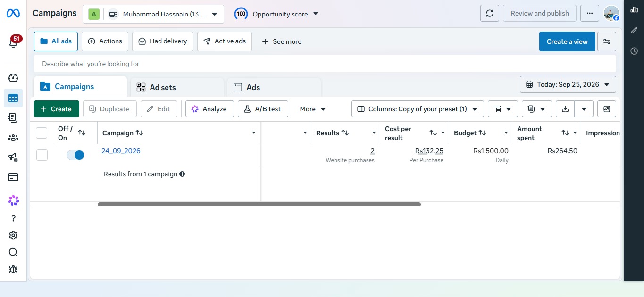Click the horizontal table scrollbar
Screen dimensions: 644x297
[x=259, y=205]
